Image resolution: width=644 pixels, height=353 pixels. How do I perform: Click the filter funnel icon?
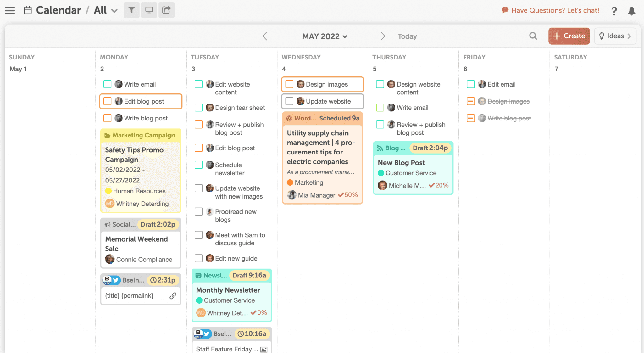(131, 10)
